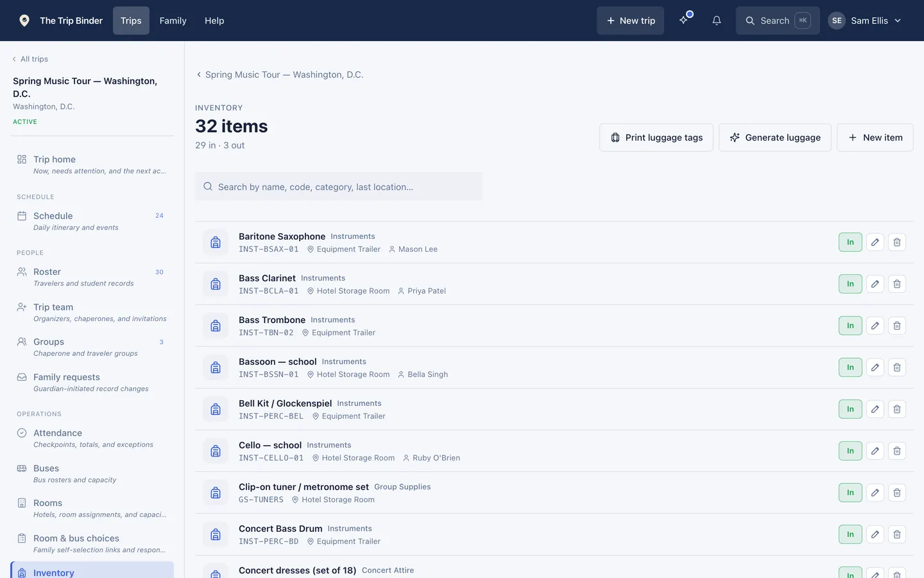Open Buses in the sidebar
This screenshot has height=578, width=924.
point(92,473)
